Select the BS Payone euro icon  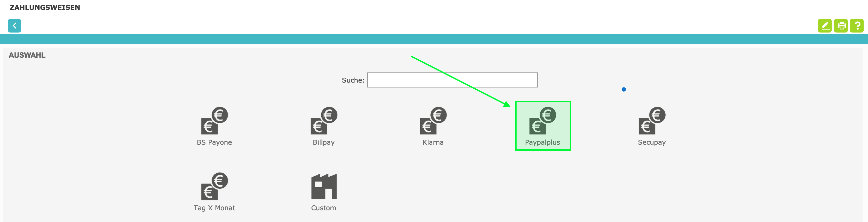tap(214, 121)
